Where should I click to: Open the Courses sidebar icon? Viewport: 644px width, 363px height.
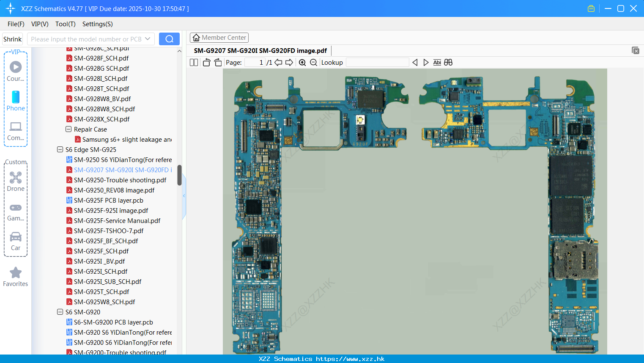[16, 71]
